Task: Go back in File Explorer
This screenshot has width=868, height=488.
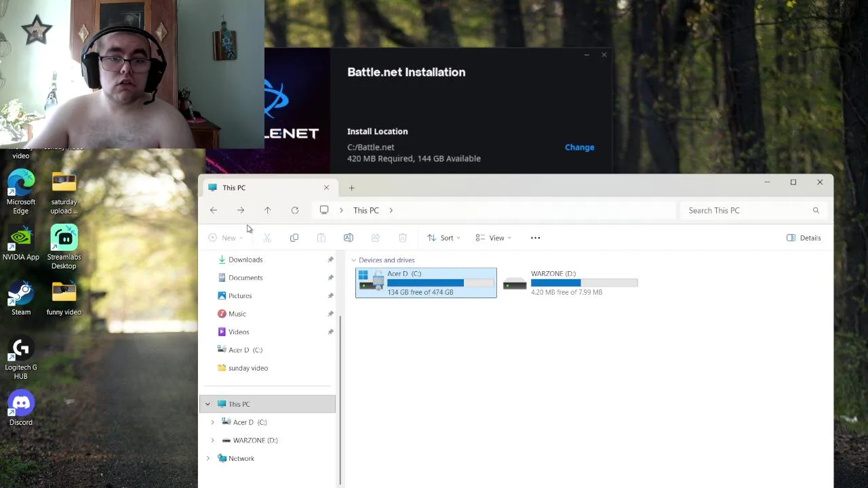Action: click(x=214, y=210)
